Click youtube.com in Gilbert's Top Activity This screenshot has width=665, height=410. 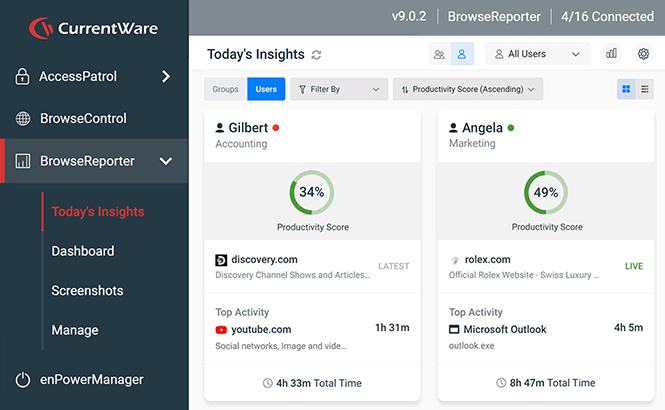[261, 329]
